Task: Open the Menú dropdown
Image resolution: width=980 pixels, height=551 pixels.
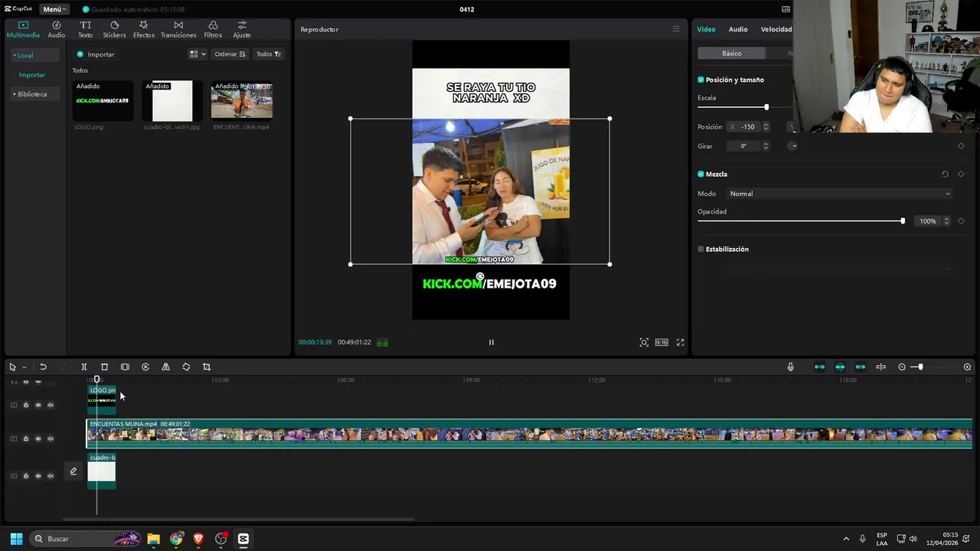Action: (54, 9)
